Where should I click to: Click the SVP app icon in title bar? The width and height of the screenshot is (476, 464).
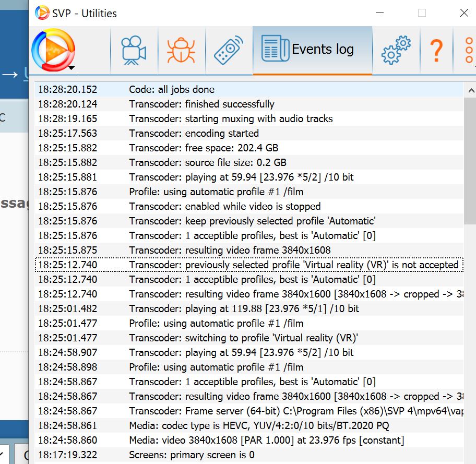(x=42, y=13)
